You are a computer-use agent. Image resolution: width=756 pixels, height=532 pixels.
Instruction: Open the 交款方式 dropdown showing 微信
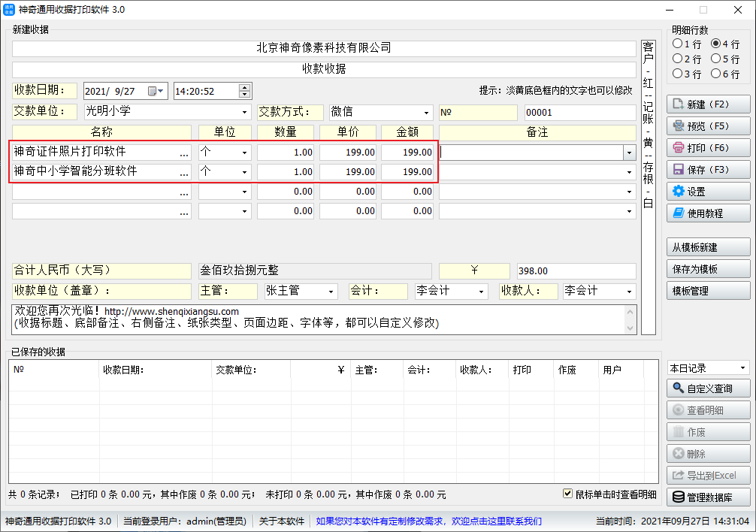pos(426,112)
